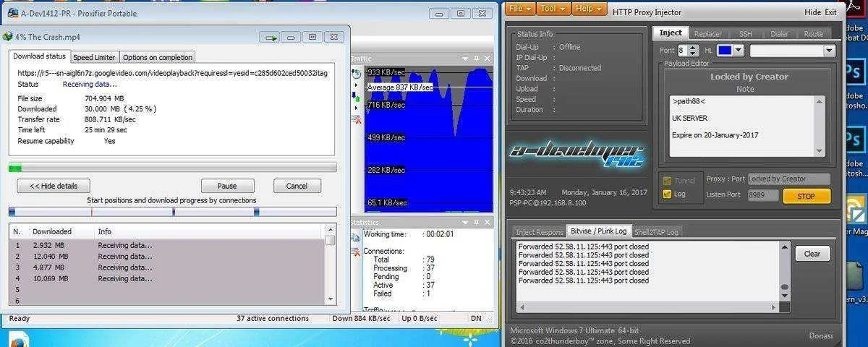Close the Statistics panel
This screenshot has height=347, width=868.
pos(487,223)
